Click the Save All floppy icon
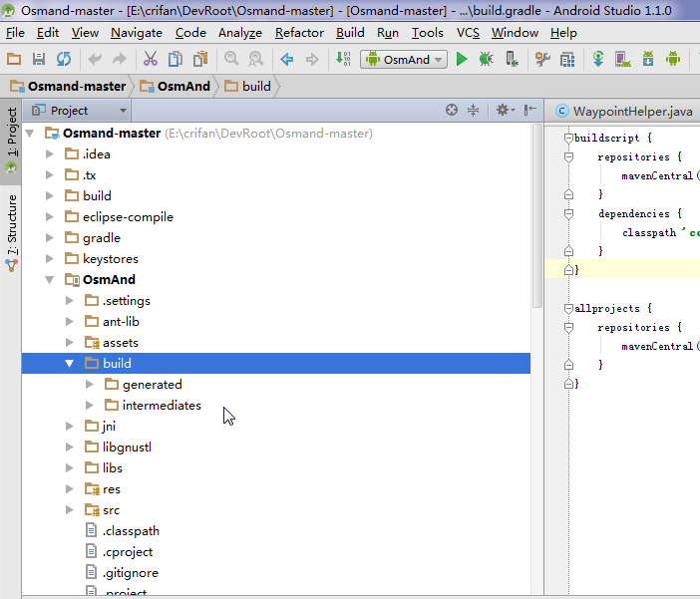Screen dimensions: 700x599 [39, 59]
